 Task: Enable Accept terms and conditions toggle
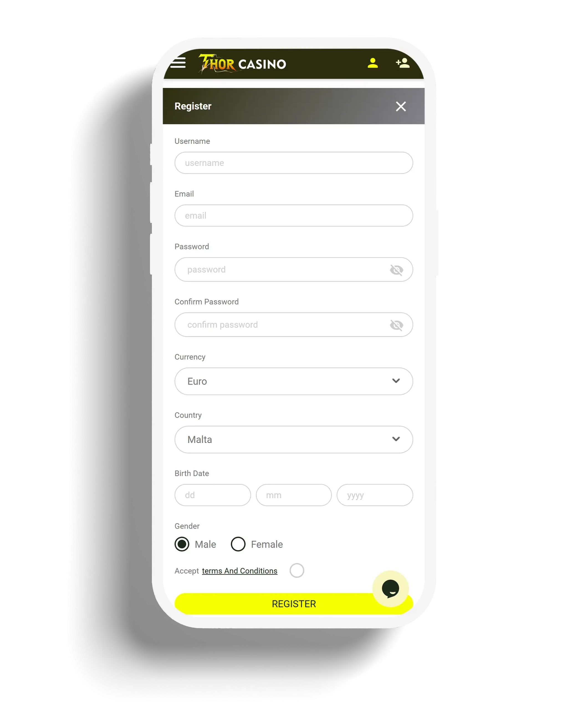point(296,570)
